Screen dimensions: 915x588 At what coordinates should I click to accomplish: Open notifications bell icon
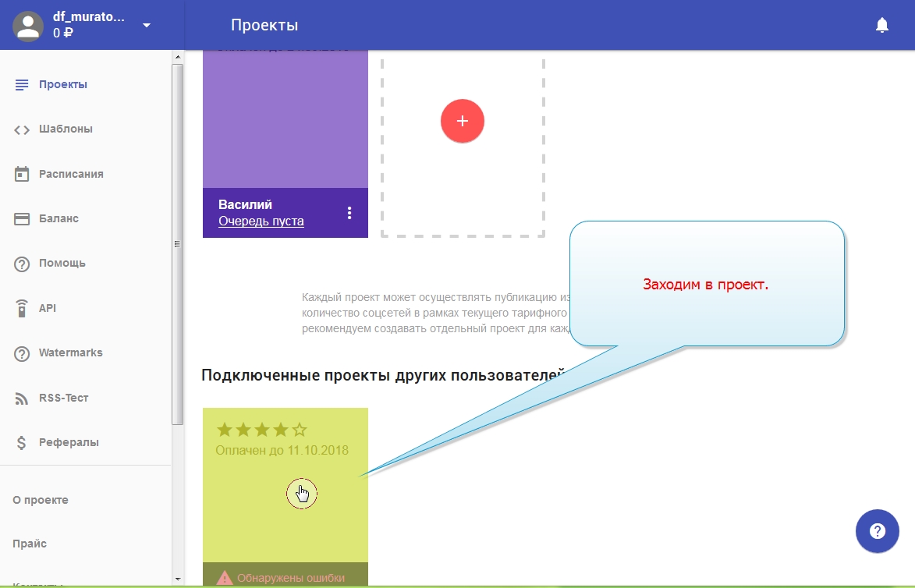[x=882, y=26]
